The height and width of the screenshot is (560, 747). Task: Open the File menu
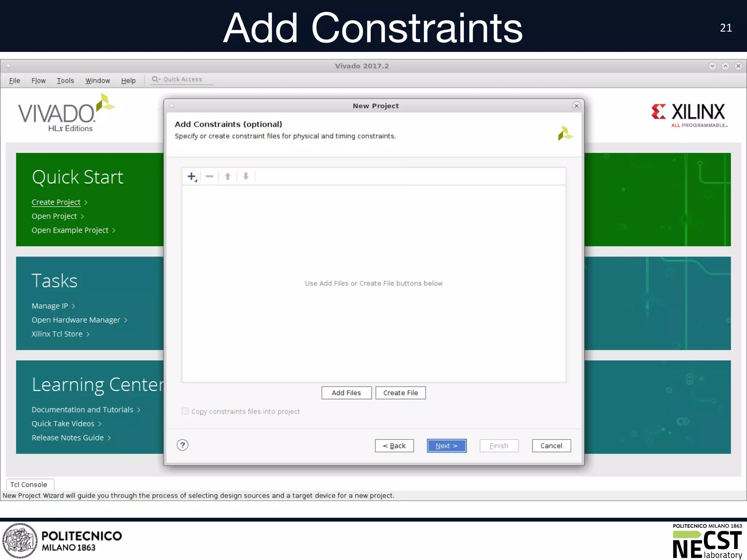pos(15,81)
